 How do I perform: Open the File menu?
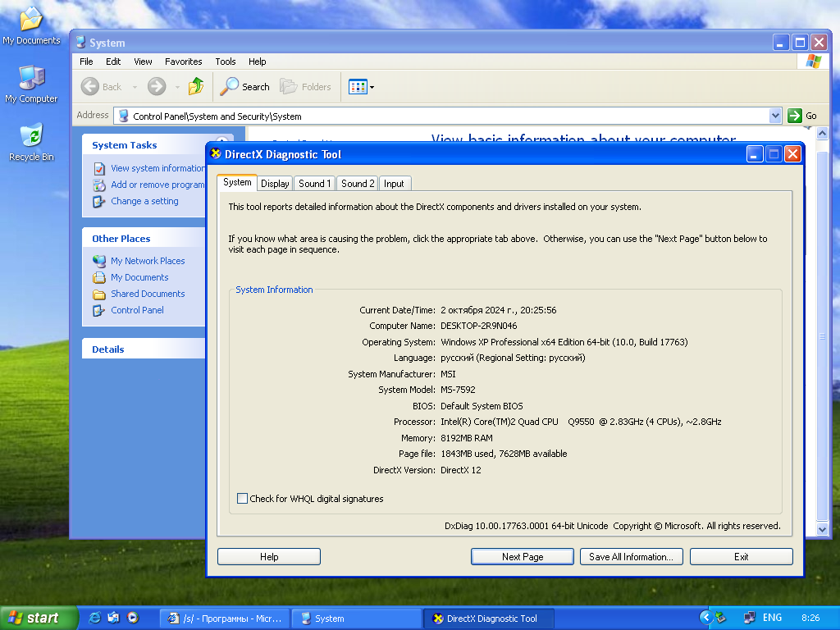point(86,62)
